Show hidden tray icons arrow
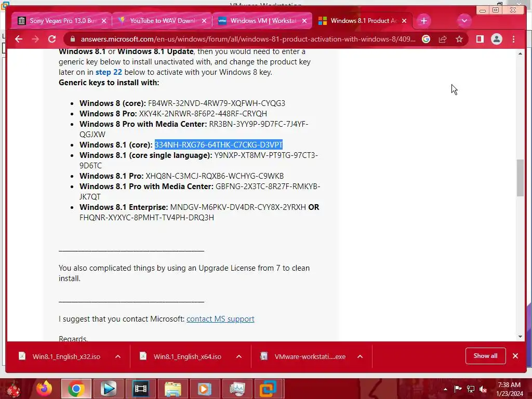This screenshot has width=532, height=399. tap(445, 389)
